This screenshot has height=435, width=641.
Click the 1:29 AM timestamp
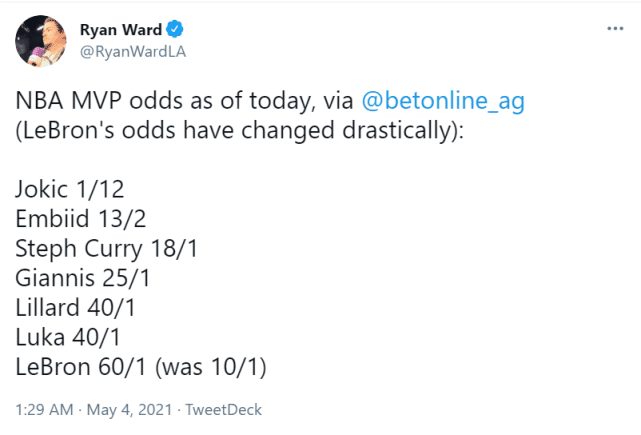[46, 409]
